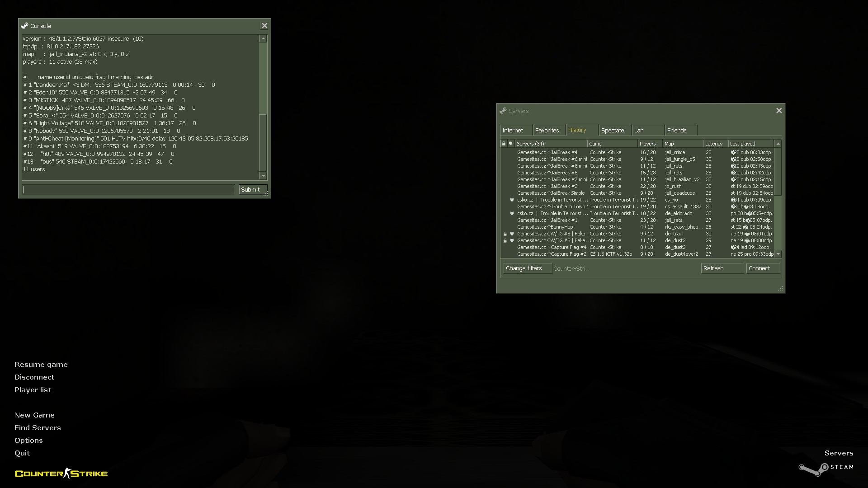868x488 pixels.
Task: Select the Gamesites.cz ^Capture Flag #4 row
Action: [637, 247]
